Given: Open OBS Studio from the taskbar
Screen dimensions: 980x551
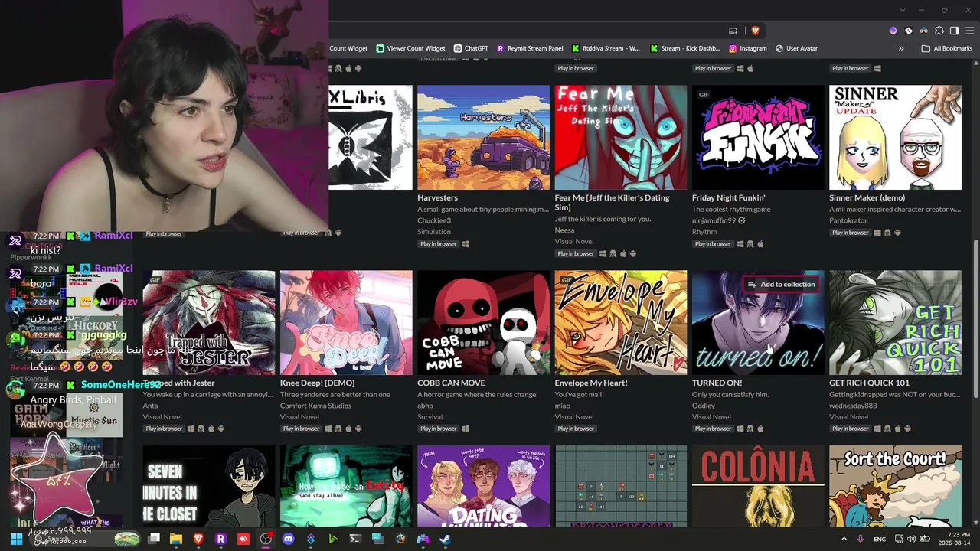Looking at the screenshot, I should coord(266,539).
